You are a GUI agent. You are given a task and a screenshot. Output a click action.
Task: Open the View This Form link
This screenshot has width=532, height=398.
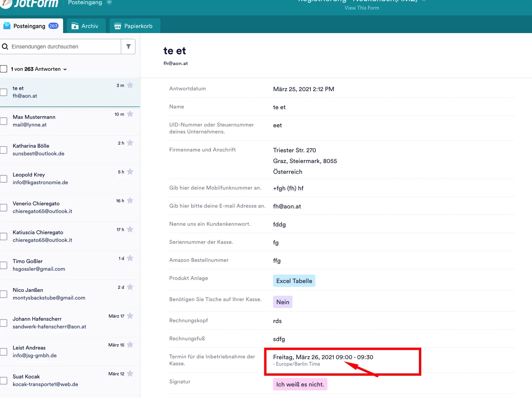(362, 8)
